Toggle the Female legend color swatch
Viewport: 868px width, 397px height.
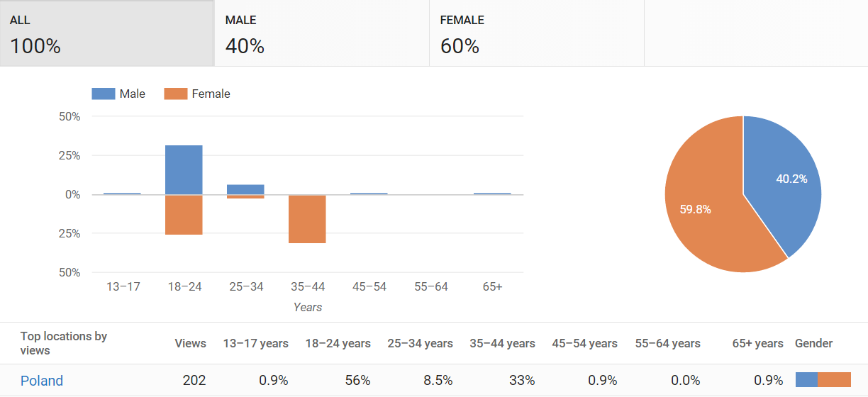coord(175,94)
